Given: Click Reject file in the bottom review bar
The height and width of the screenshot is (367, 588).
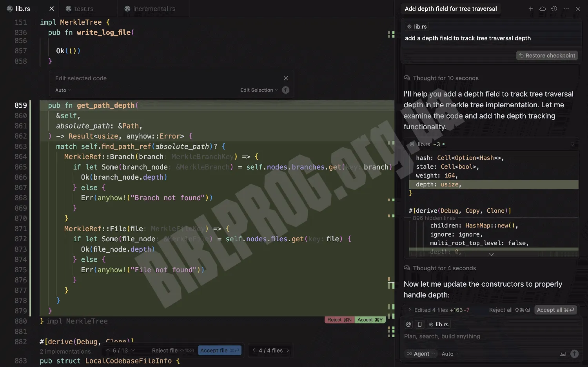Looking at the screenshot, I should (173, 351).
